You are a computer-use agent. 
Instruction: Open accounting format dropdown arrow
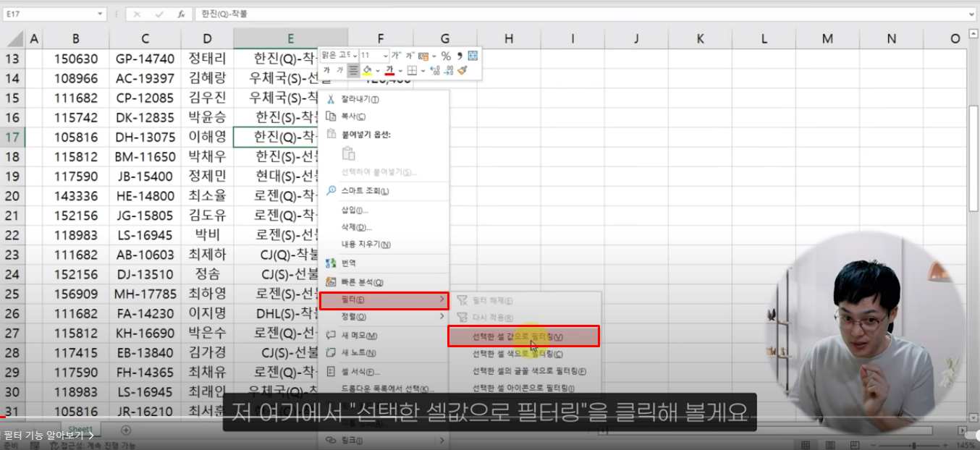pos(434,56)
